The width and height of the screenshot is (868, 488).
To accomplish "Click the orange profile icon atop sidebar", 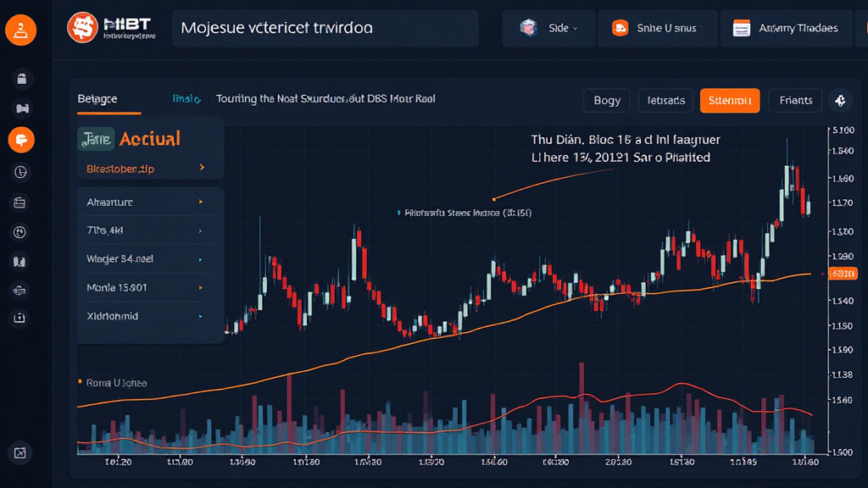I will coord(20,30).
